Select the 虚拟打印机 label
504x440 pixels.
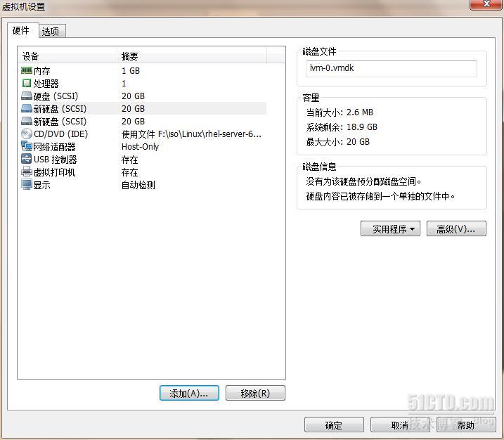(x=54, y=172)
